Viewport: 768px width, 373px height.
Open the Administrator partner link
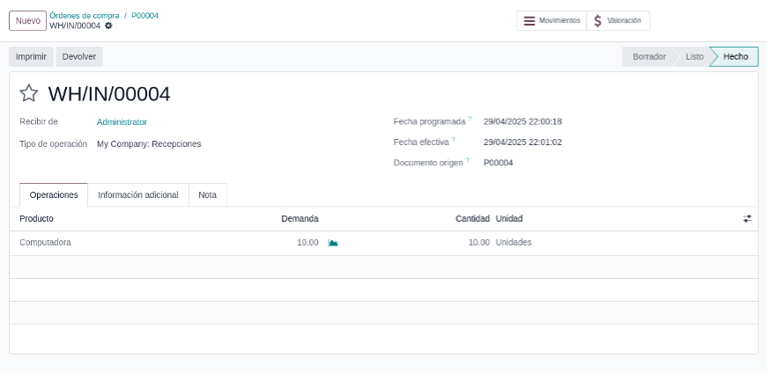coord(122,122)
